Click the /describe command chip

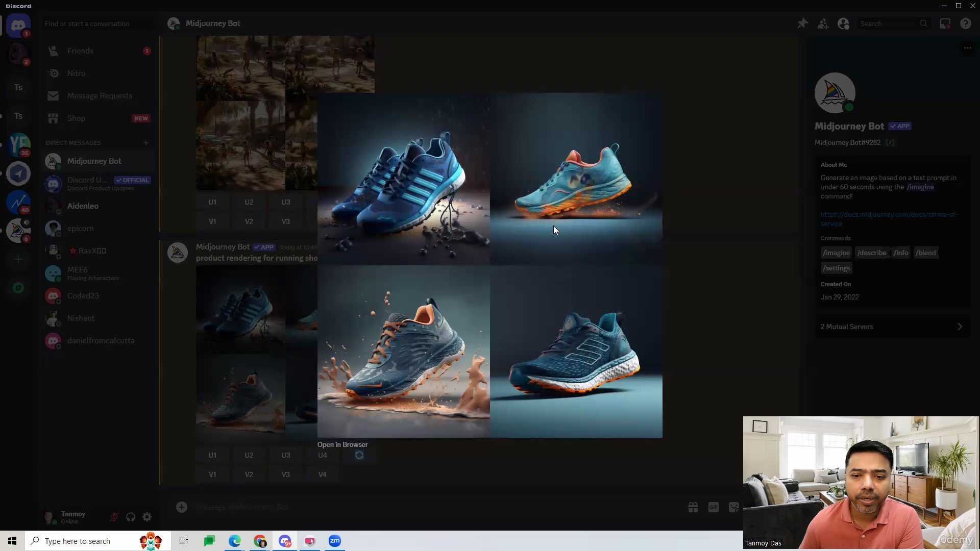click(x=872, y=253)
